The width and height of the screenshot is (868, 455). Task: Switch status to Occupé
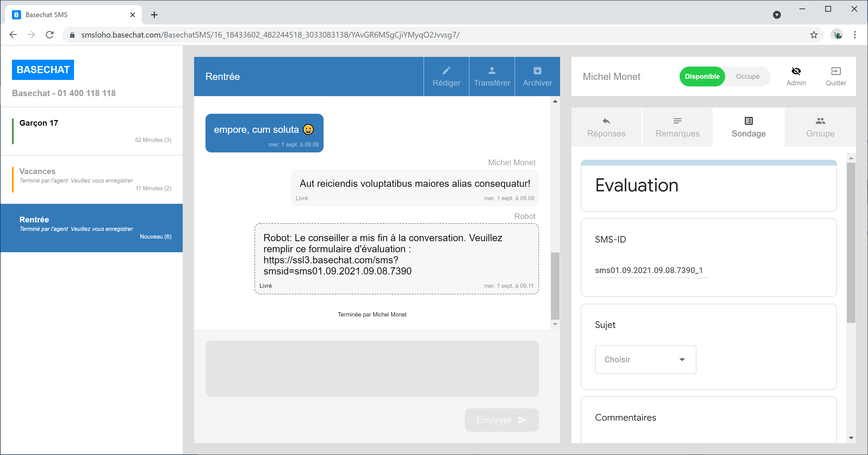pos(747,76)
